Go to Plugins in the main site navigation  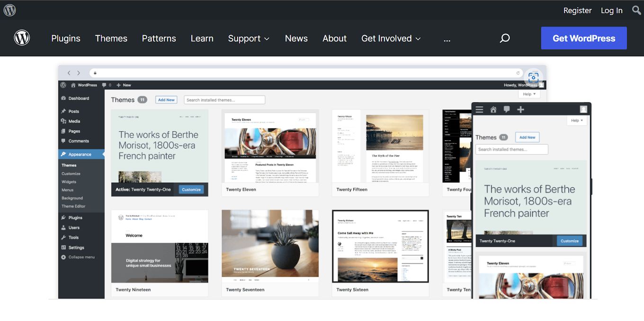coord(66,38)
